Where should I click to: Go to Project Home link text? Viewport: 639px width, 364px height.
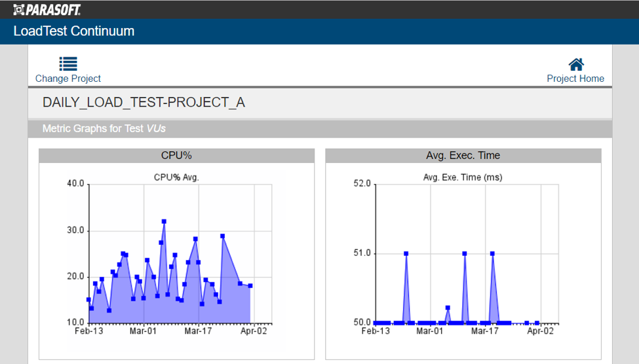click(x=575, y=79)
